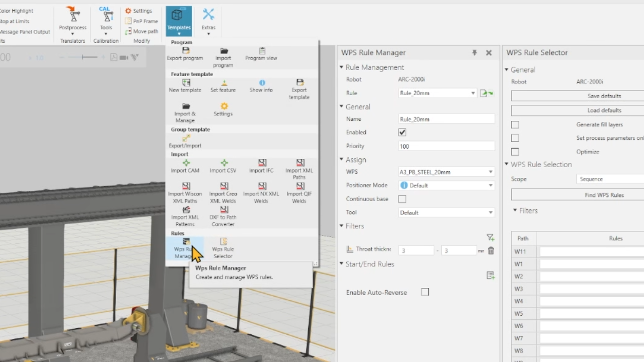Enable the Optimize checkbox
Image resolution: width=644 pixels, height=362 pixels.
[515, 152]
